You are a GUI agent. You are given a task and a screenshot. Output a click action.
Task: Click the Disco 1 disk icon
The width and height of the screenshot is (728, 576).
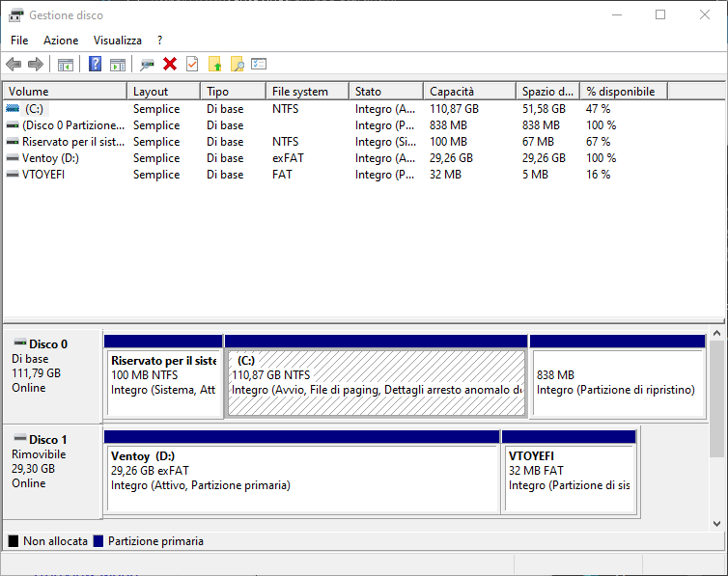(20, 438)
